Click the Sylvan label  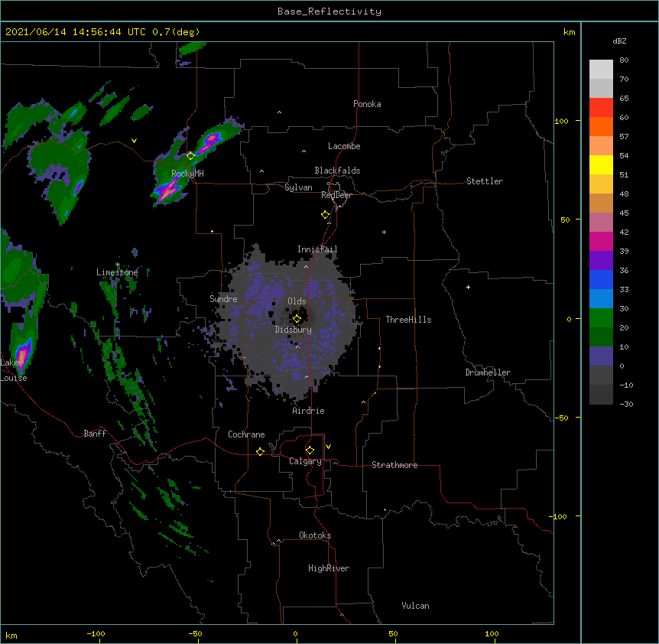pos(298,187)
